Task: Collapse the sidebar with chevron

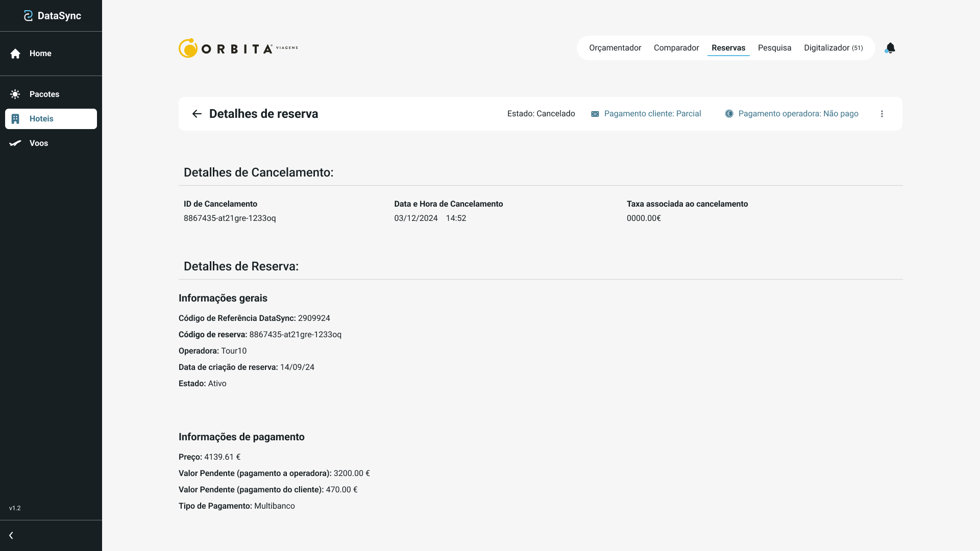Action: click(11, 536)
